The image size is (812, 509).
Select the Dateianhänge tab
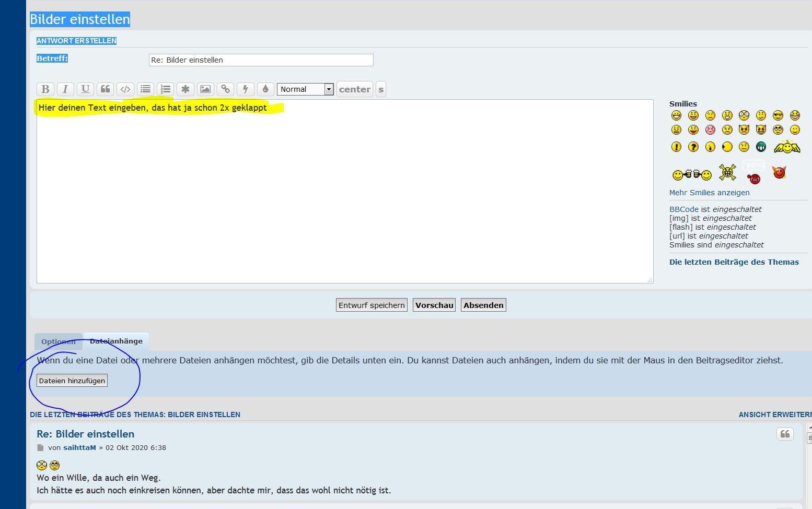point(116,341)
